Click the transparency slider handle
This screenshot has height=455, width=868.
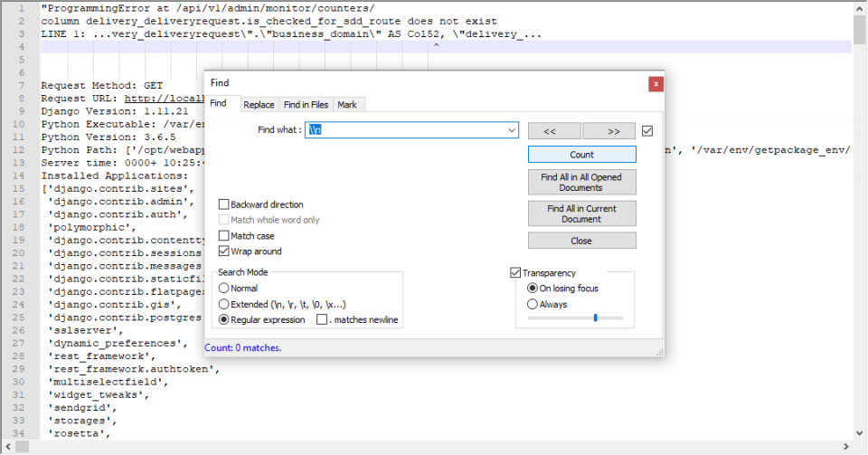coord(595,318)
